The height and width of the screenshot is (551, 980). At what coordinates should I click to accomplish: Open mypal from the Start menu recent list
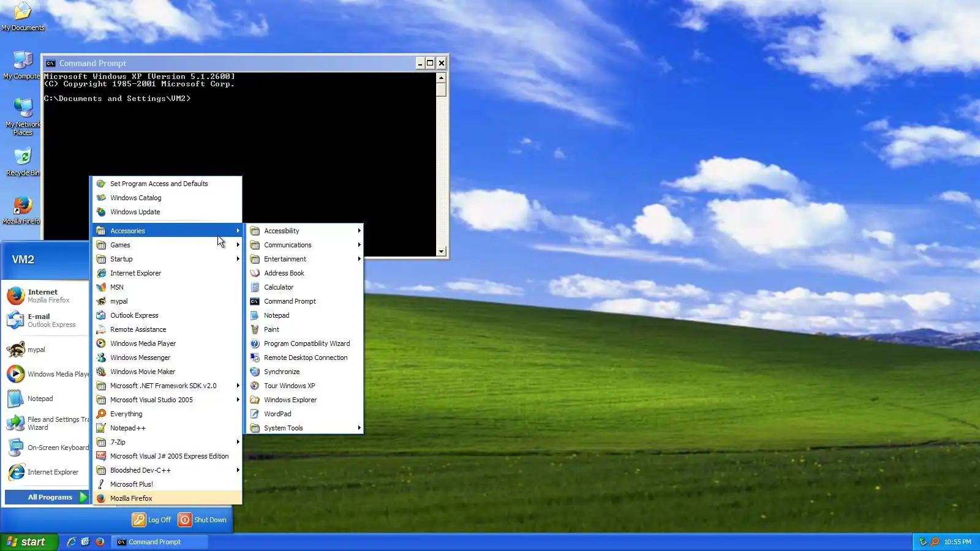click(46, 350)
